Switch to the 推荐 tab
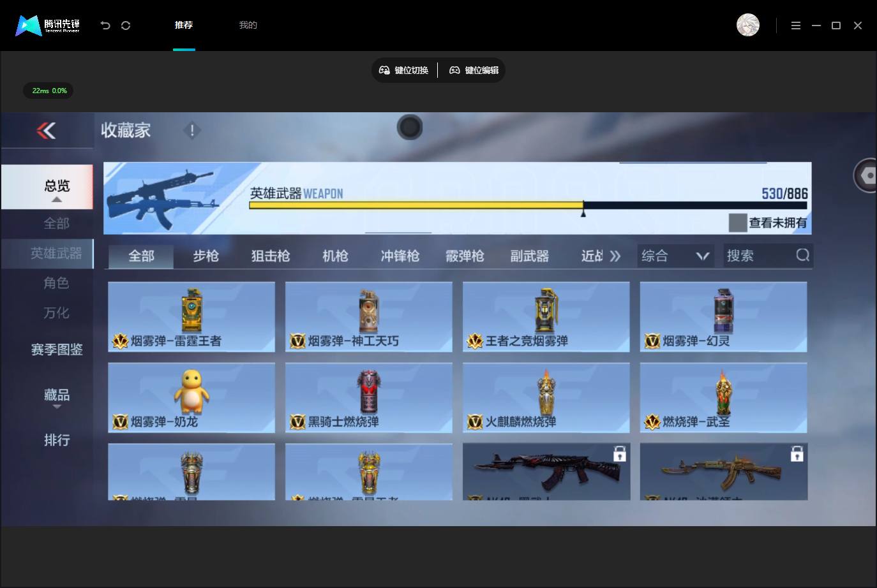Screen dimensions: 877x588 pyautogui.click(x=184, y=25)
